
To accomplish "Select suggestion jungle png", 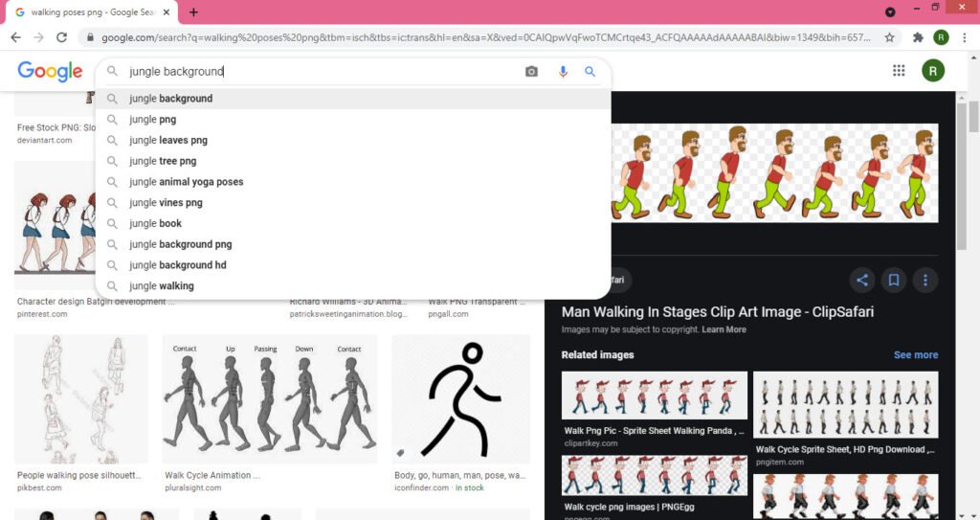I will (353, 119).
